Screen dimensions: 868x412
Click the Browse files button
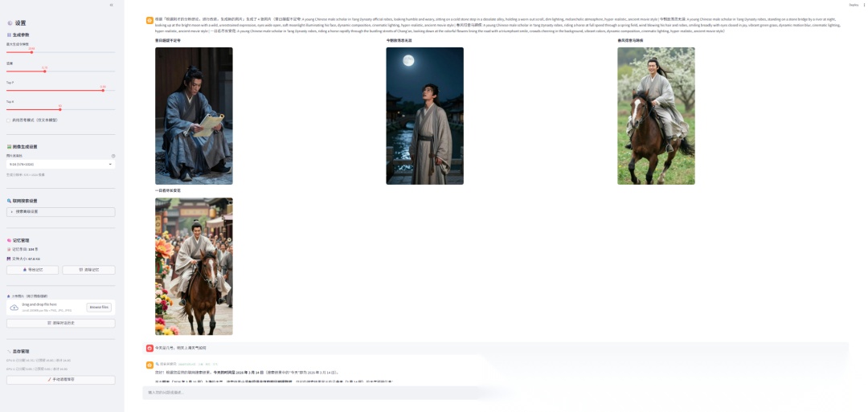coord(99,308)
